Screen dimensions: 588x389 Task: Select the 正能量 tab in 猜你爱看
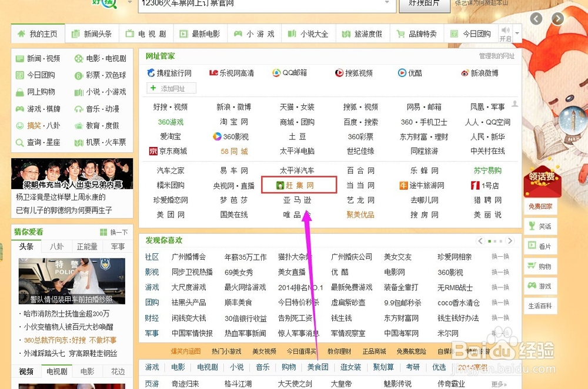pyautogui.click(x=87, y=246)
